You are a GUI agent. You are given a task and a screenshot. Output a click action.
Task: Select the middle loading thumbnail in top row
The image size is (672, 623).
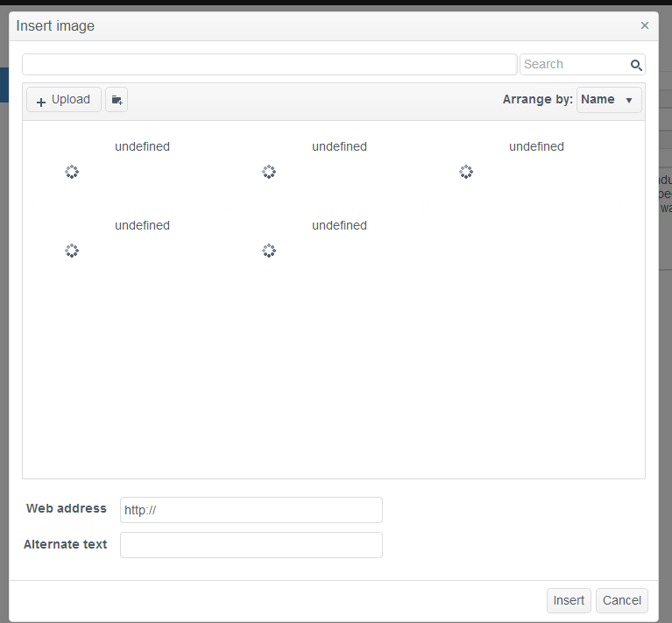pyautogui.click(x=269, y=172)
